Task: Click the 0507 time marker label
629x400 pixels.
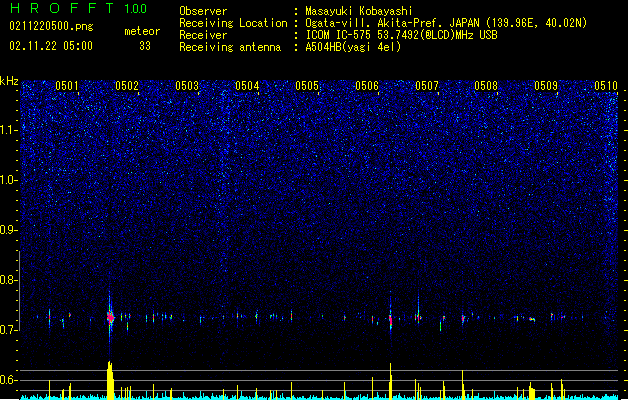Action: 427,86
